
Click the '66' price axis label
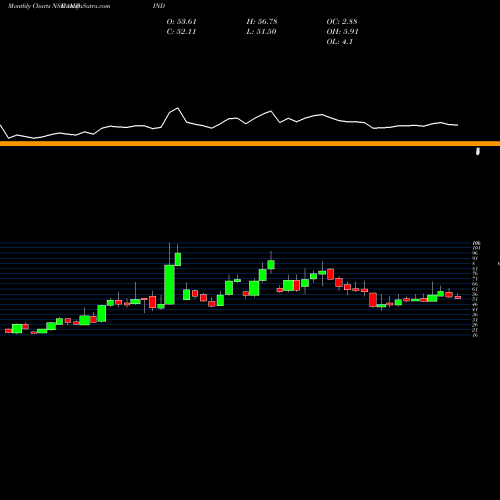475,284
